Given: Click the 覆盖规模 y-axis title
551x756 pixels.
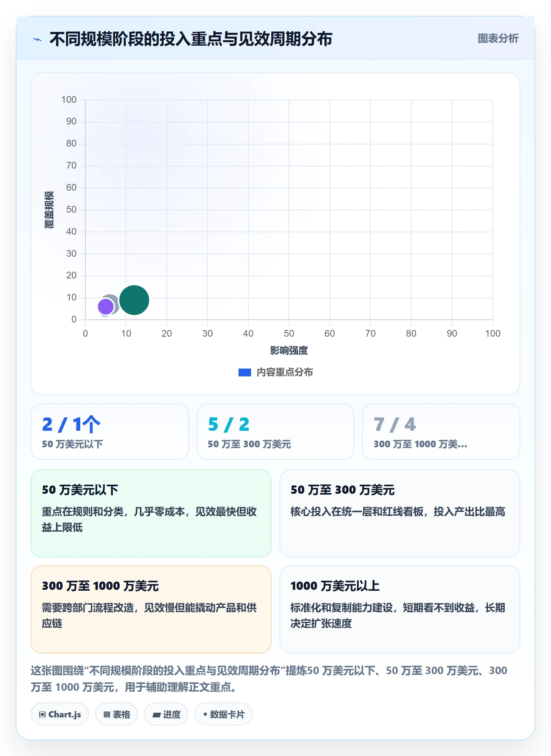Looking at the screenshot, I should (x=49, y=209).
